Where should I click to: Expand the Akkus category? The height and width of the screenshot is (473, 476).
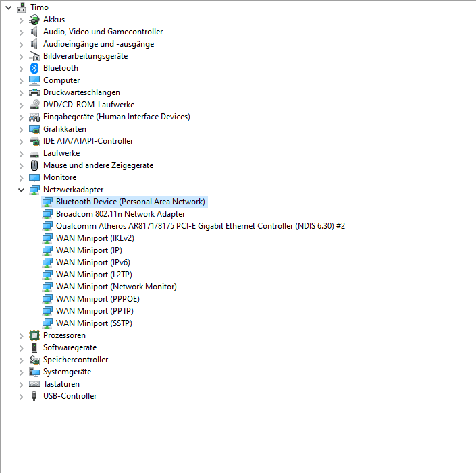click(21, 20)
